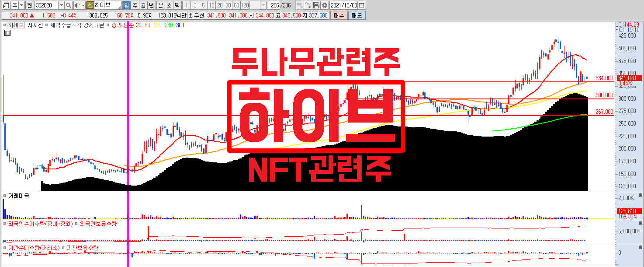
Task: Click the bar count field showing 286
Action: [x=274, y=5]
